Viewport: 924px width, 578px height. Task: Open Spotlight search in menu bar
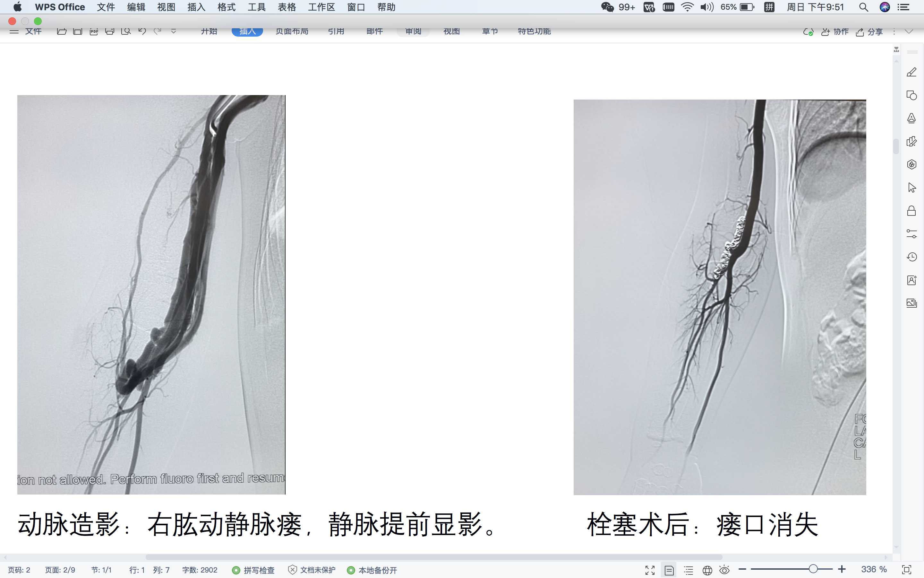click(x=864, y=7)
